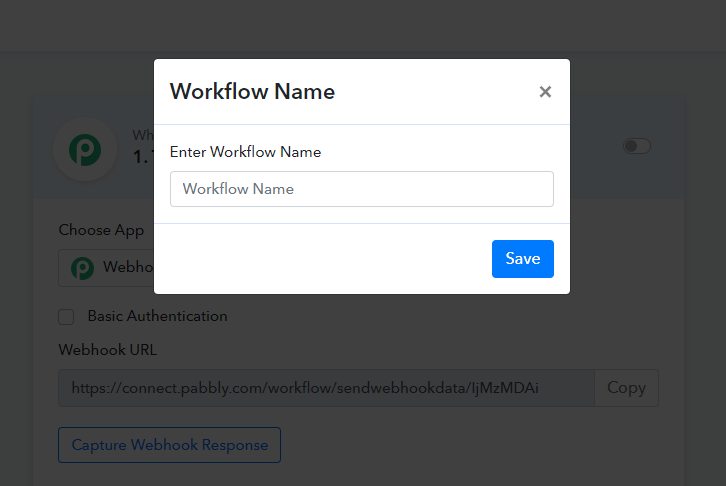Open the Choose App dropdown showing Webhook
The image size is (726, 486).
tap(110, 268)
